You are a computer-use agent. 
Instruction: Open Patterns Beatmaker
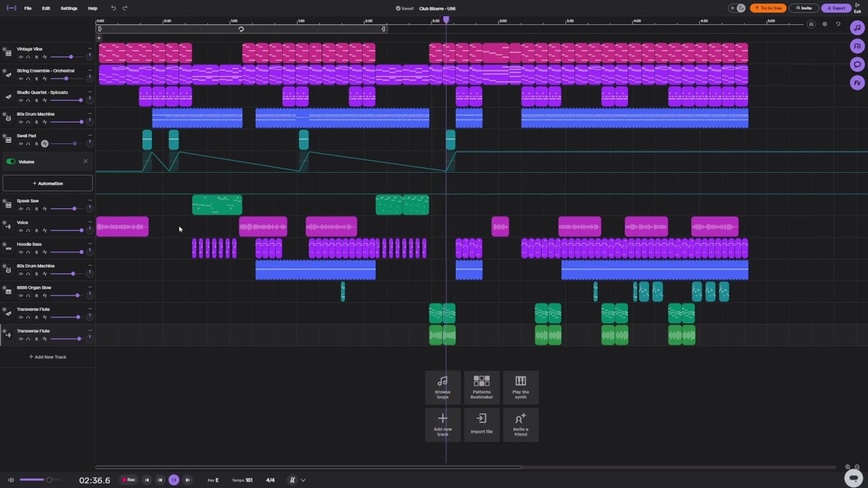[x=481, y=388]
